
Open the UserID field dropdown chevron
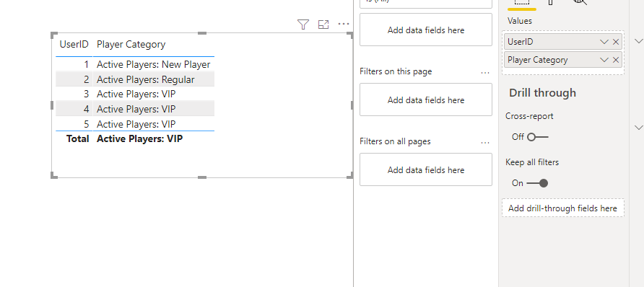[604, 42]
